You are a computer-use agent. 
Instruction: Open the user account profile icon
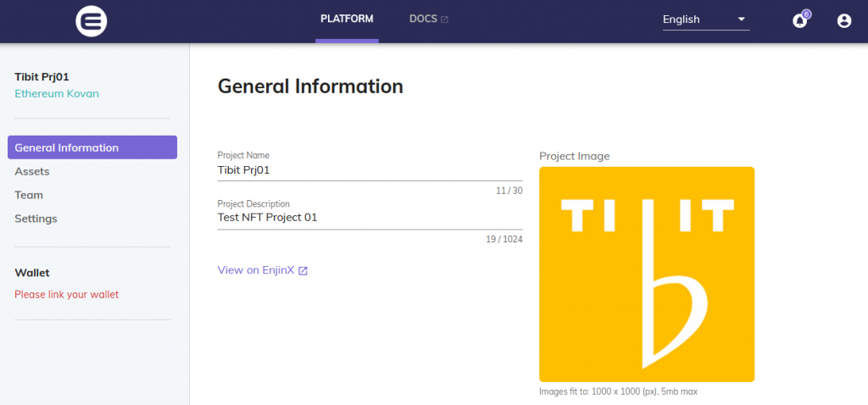[x=843, y=21]
